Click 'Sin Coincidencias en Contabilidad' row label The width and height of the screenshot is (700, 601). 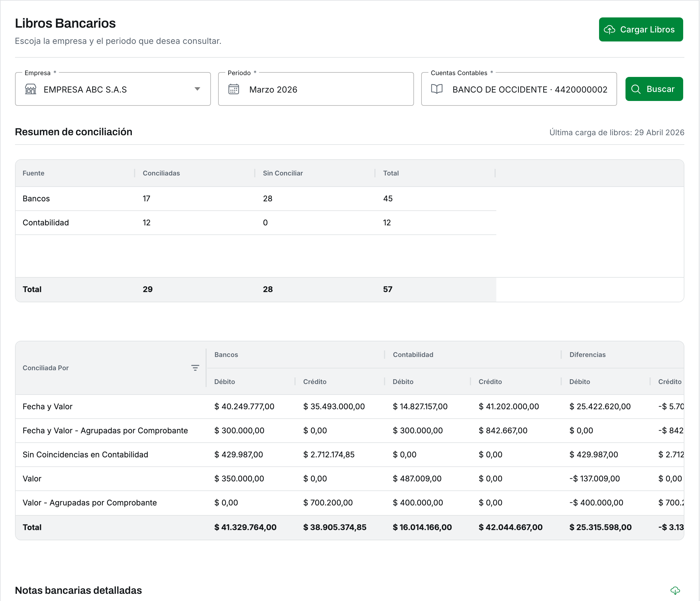[85, 455]
